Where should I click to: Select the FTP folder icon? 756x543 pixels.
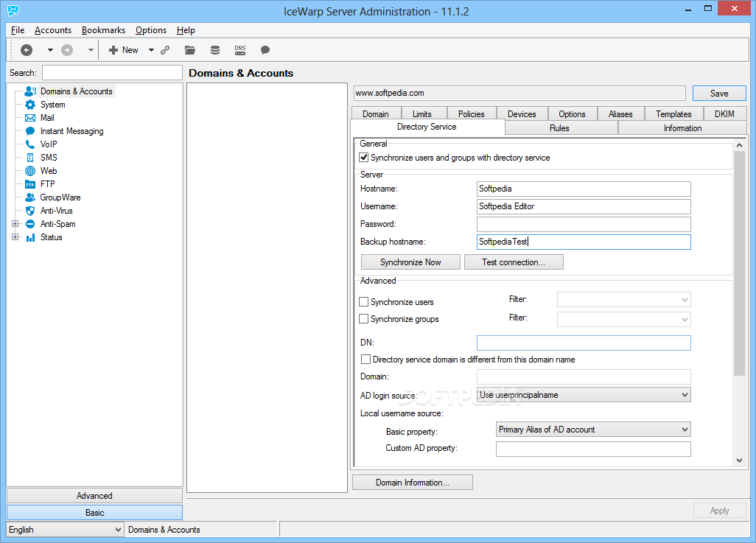coord(30,184)
